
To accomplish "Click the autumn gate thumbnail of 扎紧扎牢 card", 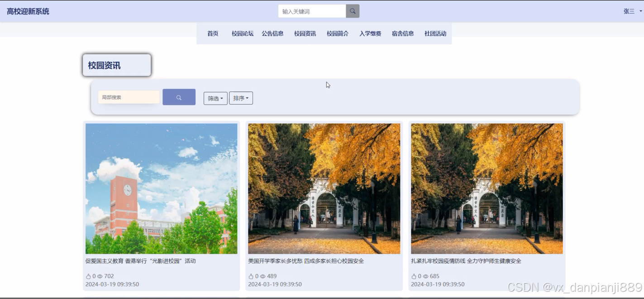I will (487, 188).
